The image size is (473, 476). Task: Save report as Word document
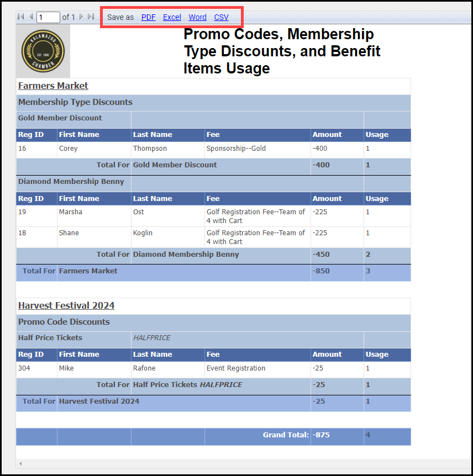click(197, 17)
